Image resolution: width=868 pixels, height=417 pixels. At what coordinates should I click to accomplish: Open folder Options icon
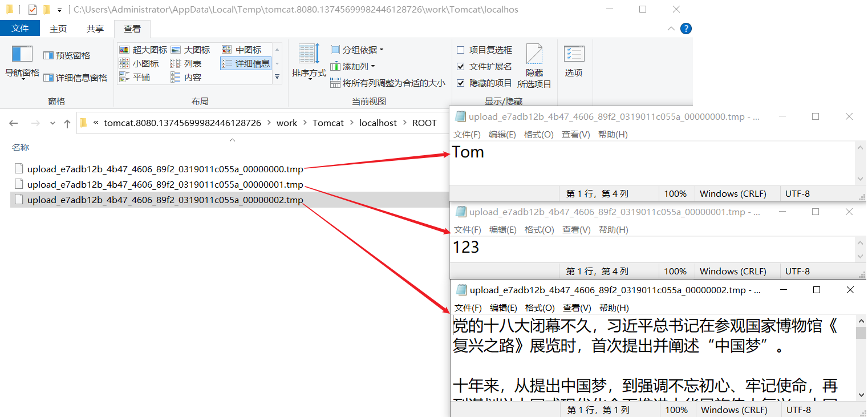tap(574, 55)
